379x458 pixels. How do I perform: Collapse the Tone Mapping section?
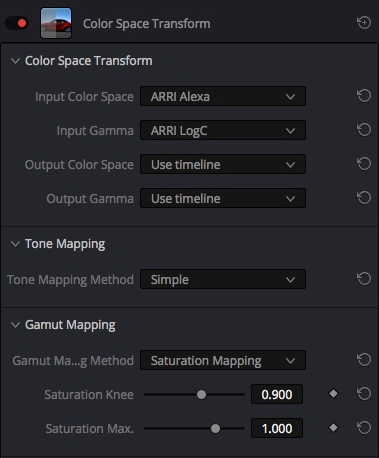tap(15, 244)
